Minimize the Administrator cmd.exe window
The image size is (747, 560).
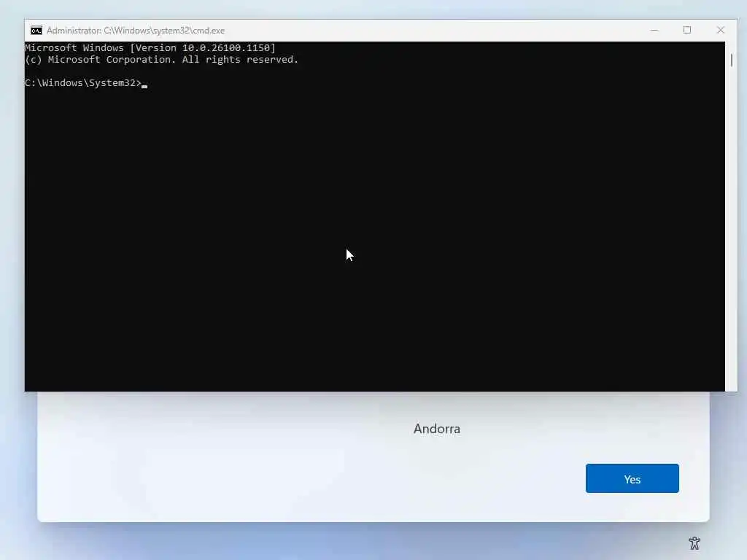pyautogui.click(x=654, y=30)
